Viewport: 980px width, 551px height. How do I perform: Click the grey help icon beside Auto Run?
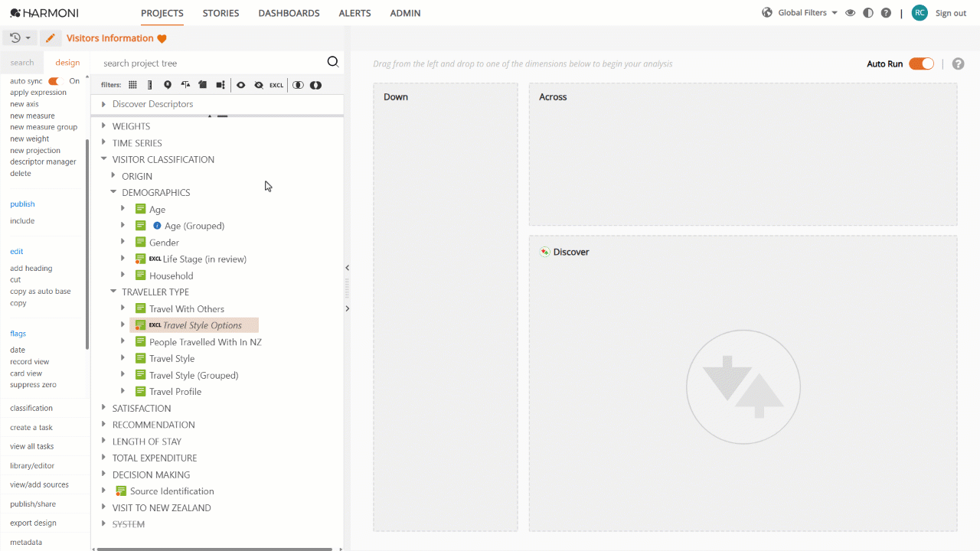coord(958,64)
